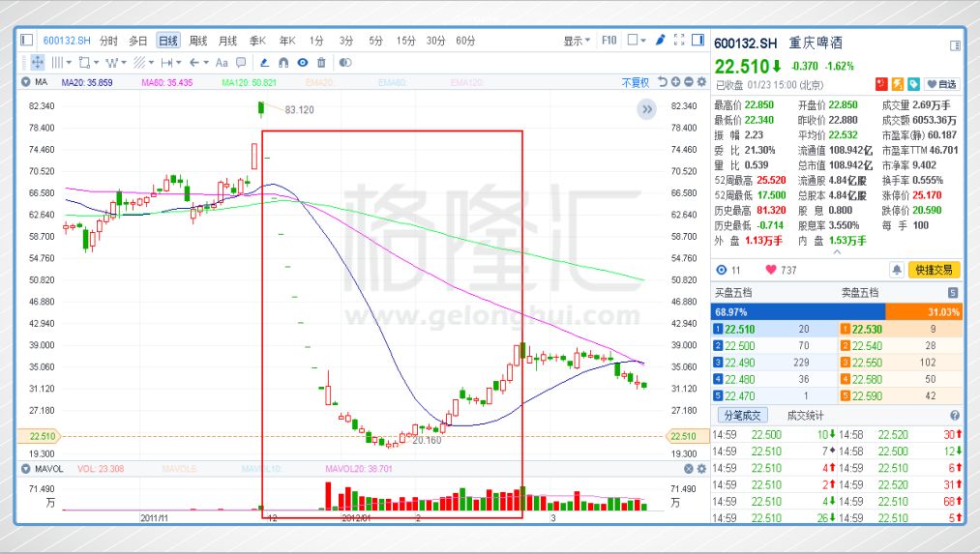Image resolution: width=980 pixels, height=554 pixels.
Task: Toggle the left sidebar panel icon
Action: tap(26, 40)
